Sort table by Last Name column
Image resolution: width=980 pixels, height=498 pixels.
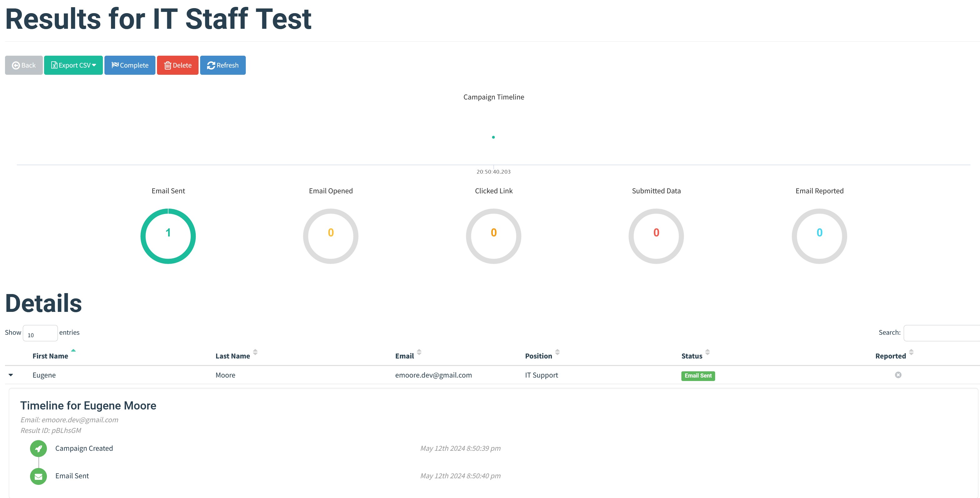tap(233, 356)
